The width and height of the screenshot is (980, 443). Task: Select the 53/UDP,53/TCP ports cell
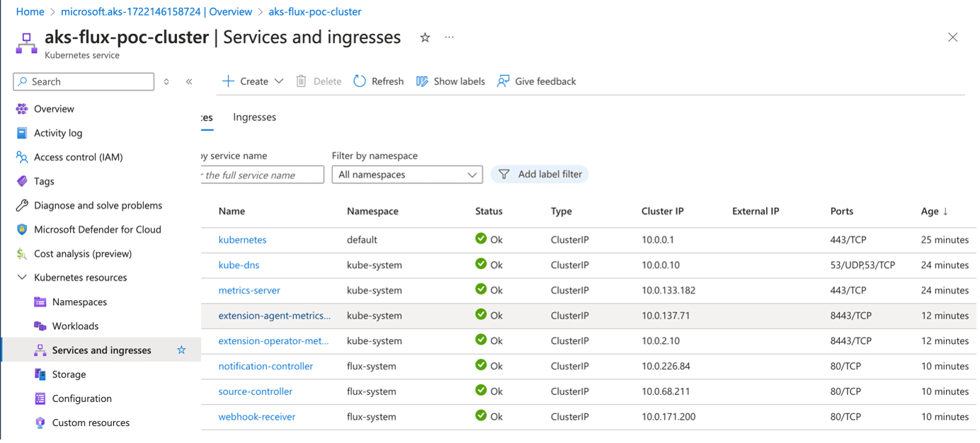(x=862, y=265)
